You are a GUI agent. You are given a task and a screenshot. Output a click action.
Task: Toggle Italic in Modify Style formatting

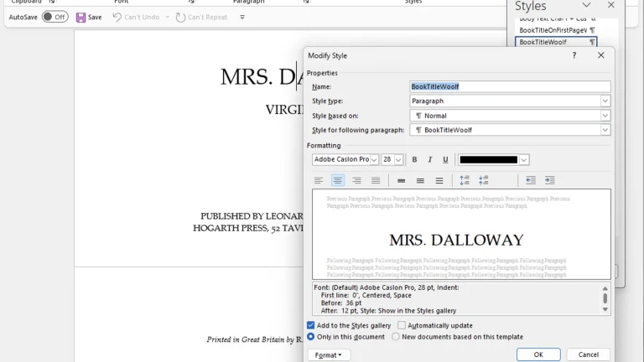(429, 160)
